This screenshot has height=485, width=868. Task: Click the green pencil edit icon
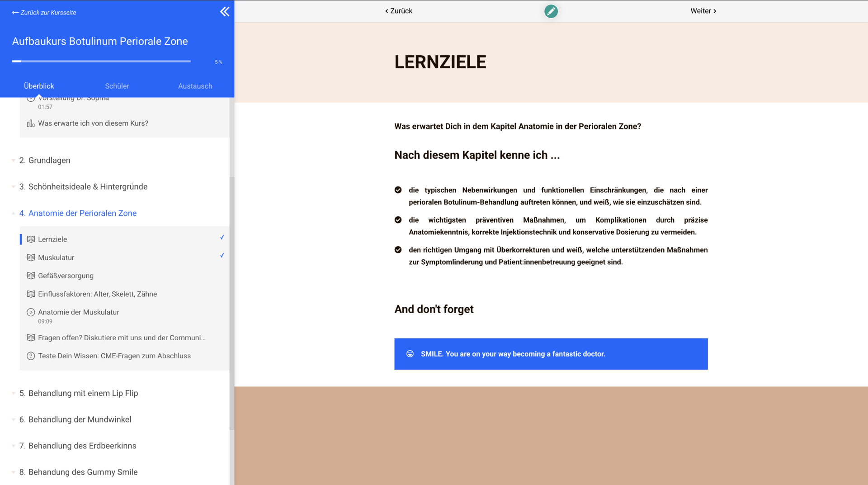(551, 11)
